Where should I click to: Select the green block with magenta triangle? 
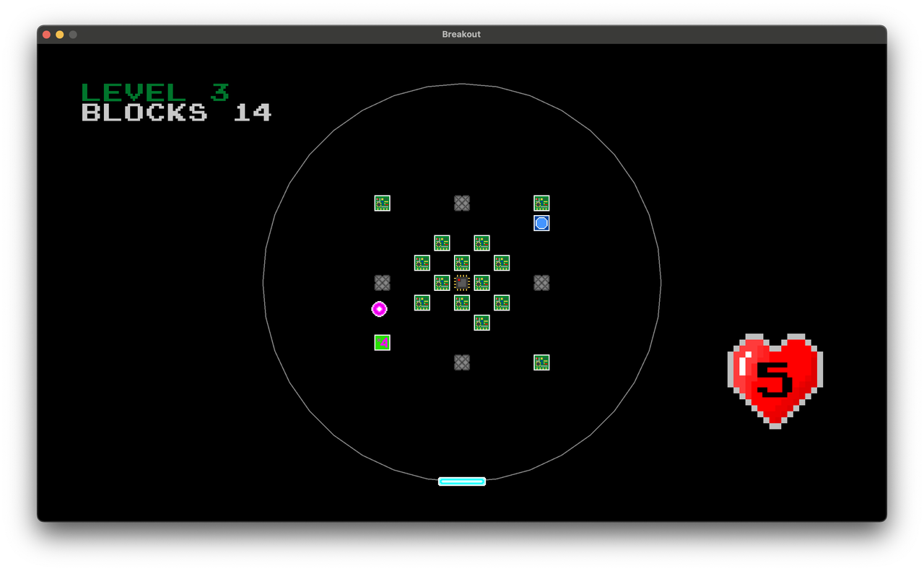point(383,342)
